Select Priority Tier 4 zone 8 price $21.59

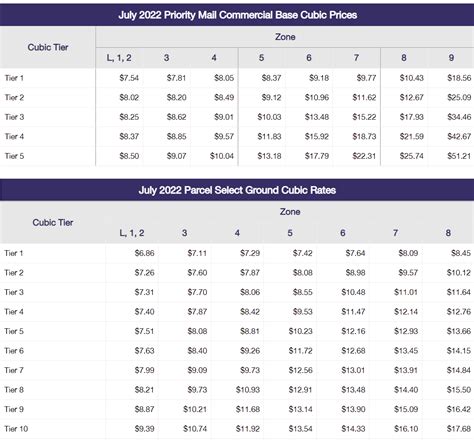[412, 136]
